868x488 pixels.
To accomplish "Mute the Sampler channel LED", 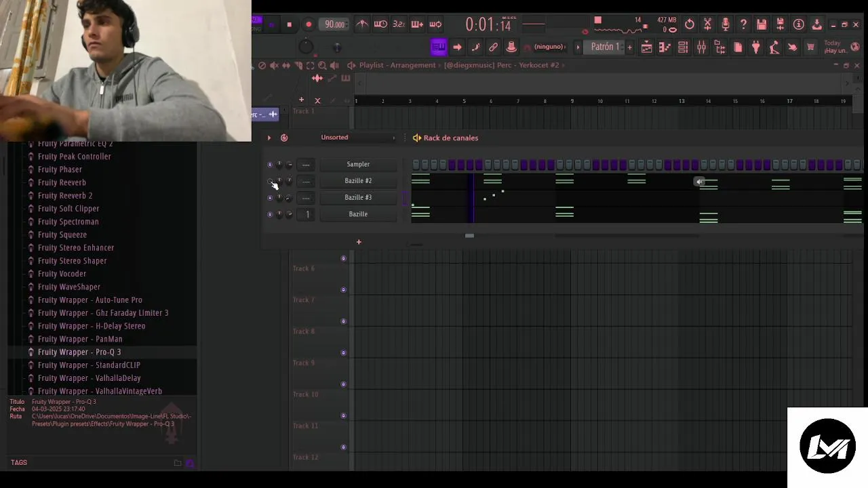I will tap(270, 165).
